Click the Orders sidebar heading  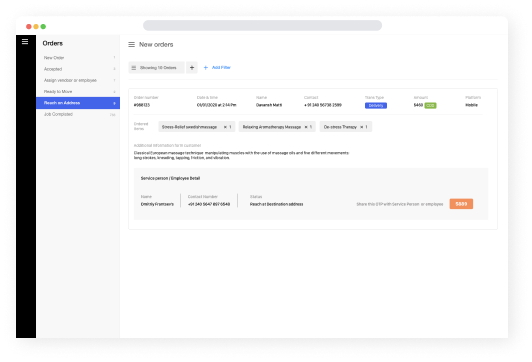click(x=53, y=43)
